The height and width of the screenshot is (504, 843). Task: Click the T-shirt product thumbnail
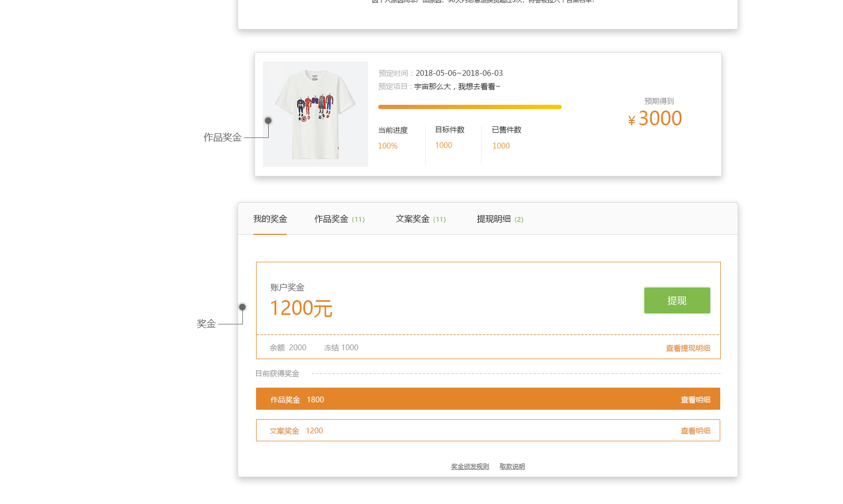tap(315, 114)
